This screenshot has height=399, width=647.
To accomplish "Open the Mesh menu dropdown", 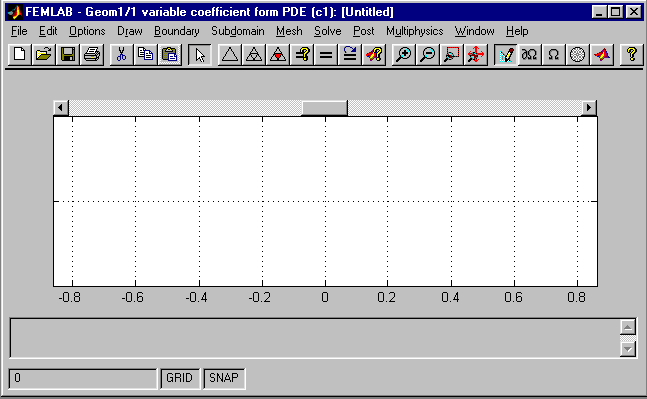I will [x=289, y=31].
